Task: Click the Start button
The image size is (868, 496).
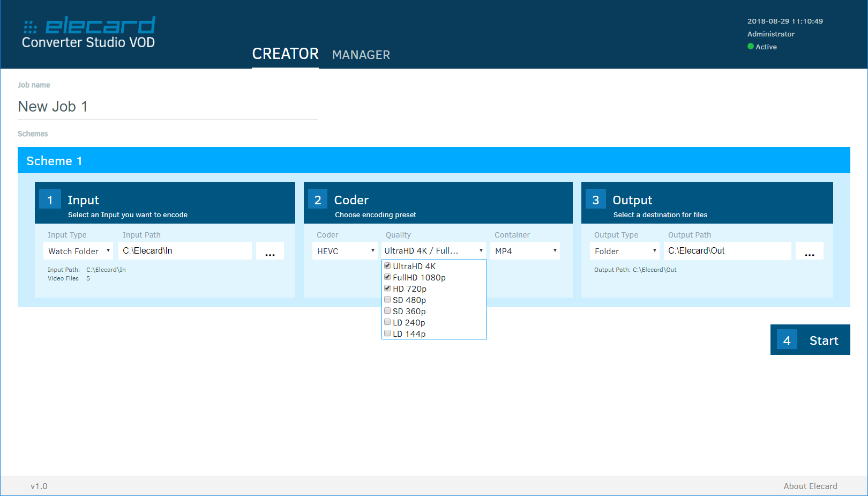Action: tap(824, 339)
